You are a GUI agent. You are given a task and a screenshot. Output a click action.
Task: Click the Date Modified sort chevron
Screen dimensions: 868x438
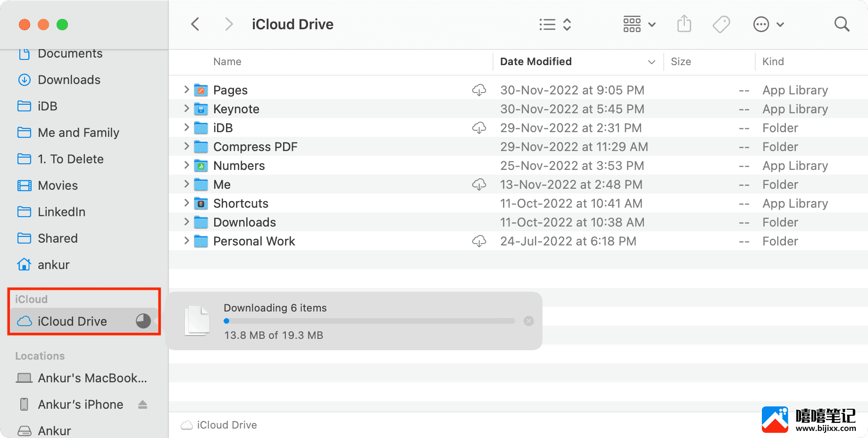[651, 62]
